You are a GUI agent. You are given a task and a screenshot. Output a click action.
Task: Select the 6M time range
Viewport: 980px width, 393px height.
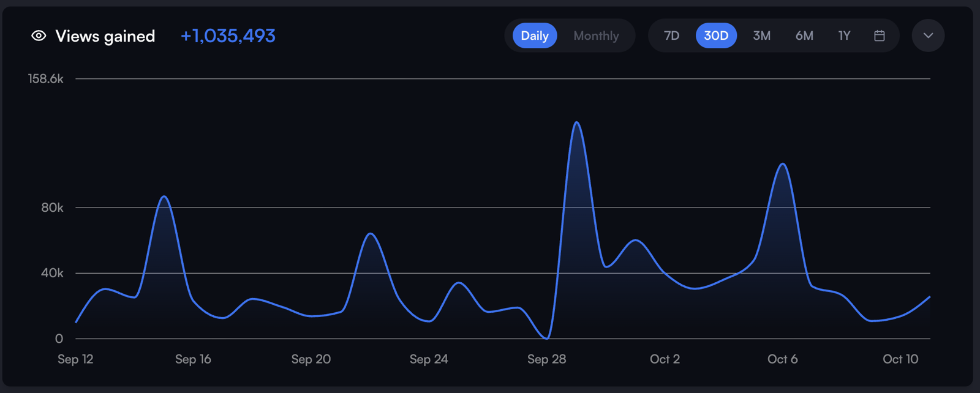pos(804,36)
